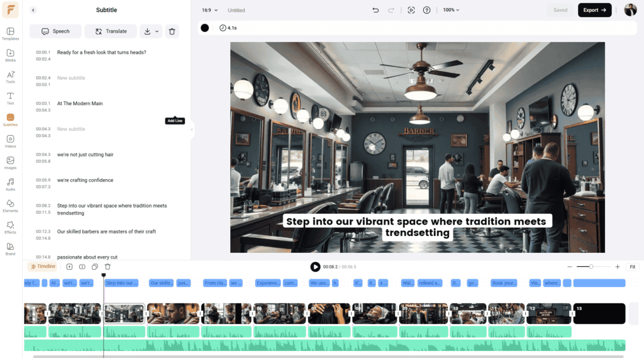Screen dimensions: 644x358
Task: Open the Images sidebar panel
Action: pos(10,163)
